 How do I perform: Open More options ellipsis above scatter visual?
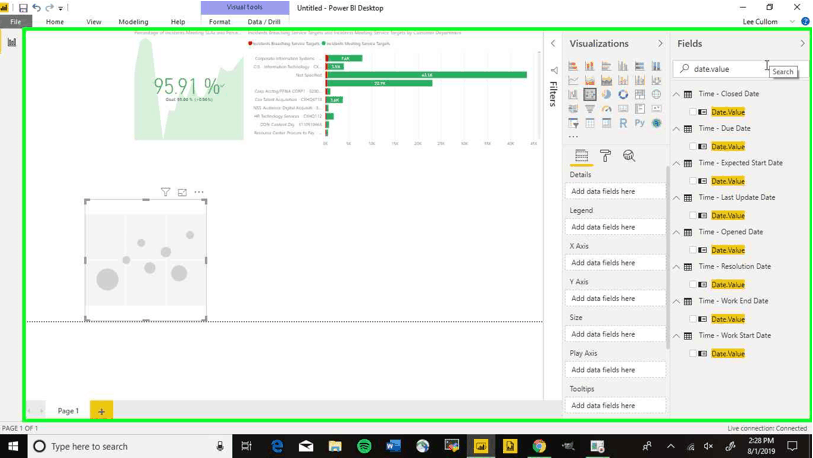click(x=199, y=192)
